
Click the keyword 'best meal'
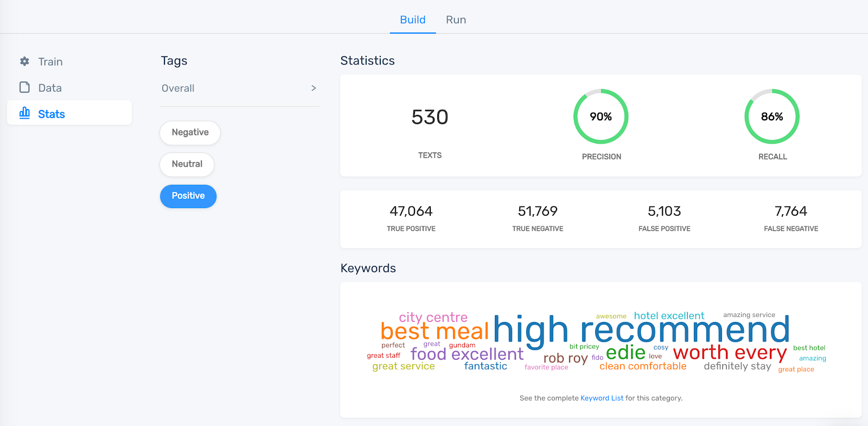click(435, 331)
